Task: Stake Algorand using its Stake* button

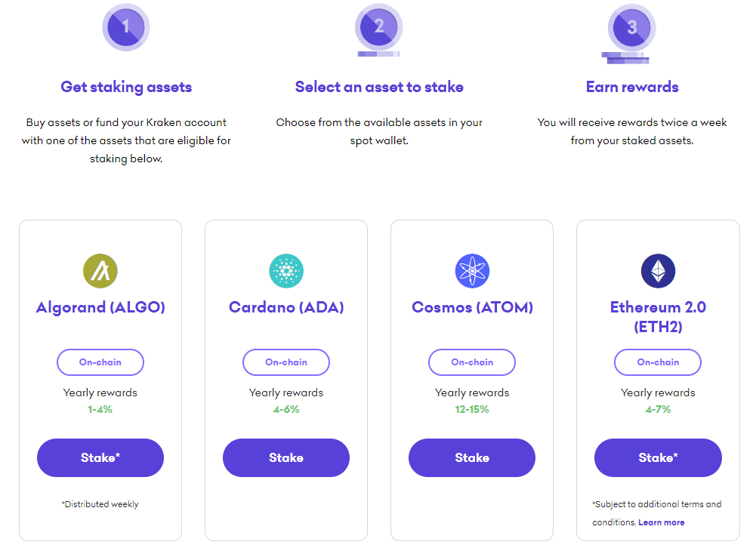Action: [100, 458]
